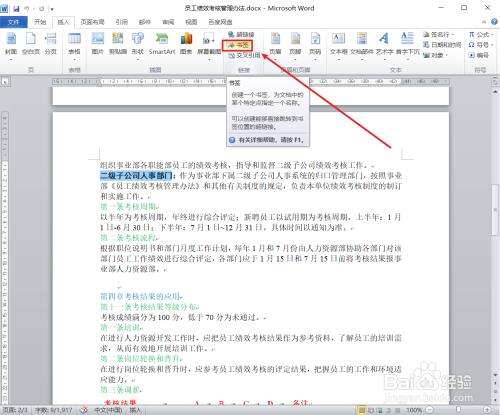Switch to Web Layout view in status bar
The width and height of the screenshot is (500, 415).
point(379,410)
